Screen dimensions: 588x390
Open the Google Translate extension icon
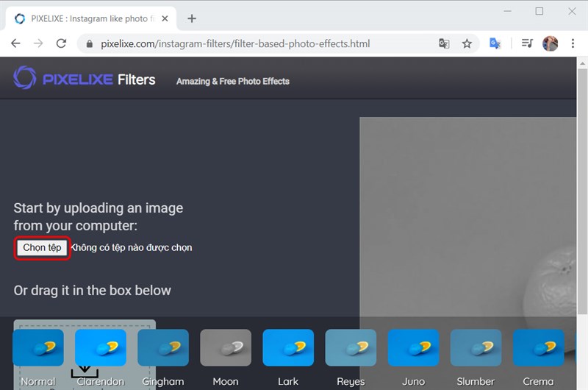click(495, 43)
